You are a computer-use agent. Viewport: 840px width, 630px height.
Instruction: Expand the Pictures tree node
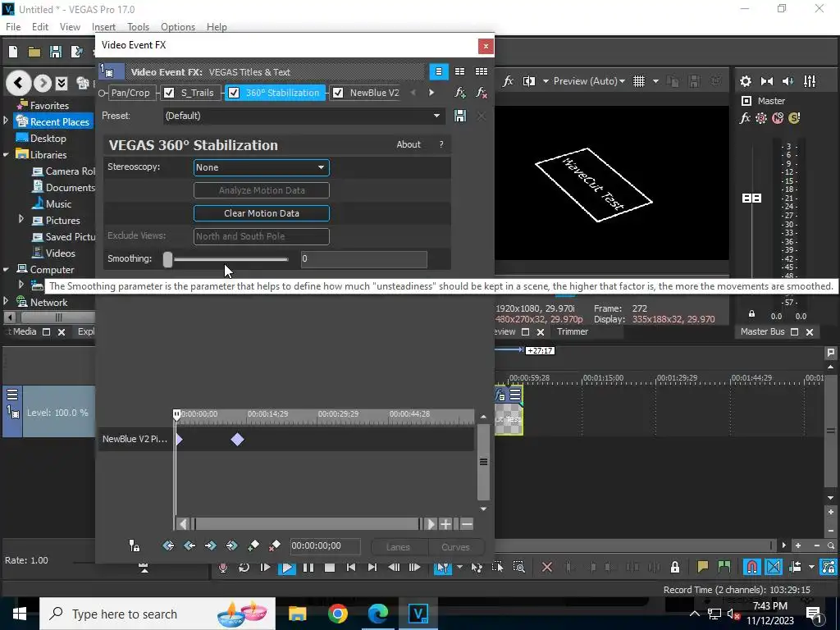click(21, 219)
